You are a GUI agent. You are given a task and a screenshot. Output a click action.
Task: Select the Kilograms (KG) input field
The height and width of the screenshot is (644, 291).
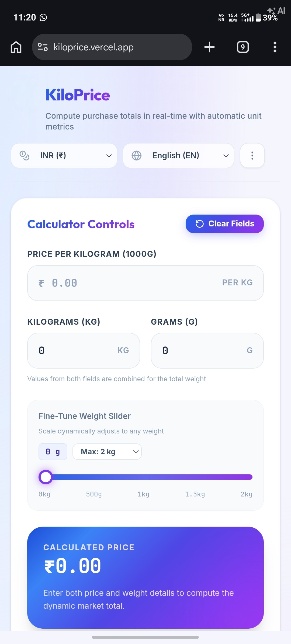pos(84,351)
